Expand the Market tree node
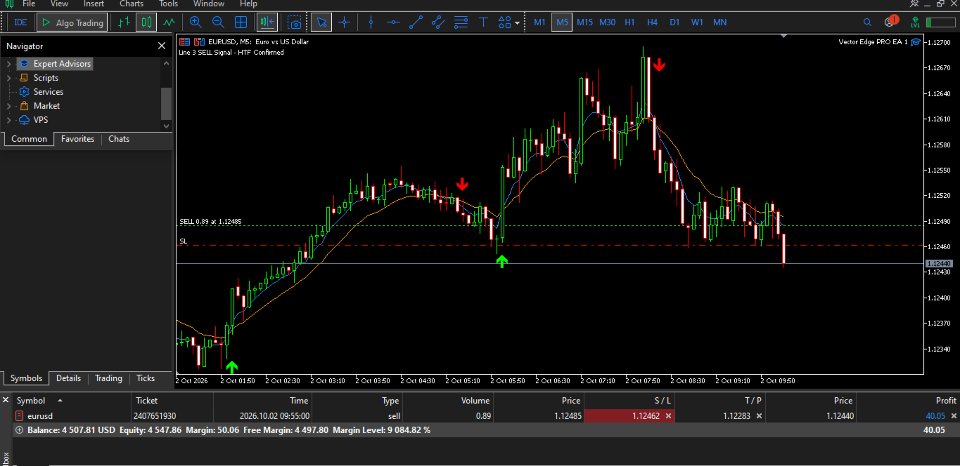Image resolution: width=960 pixels, height=466 pixels. click(x=9, y=106)
